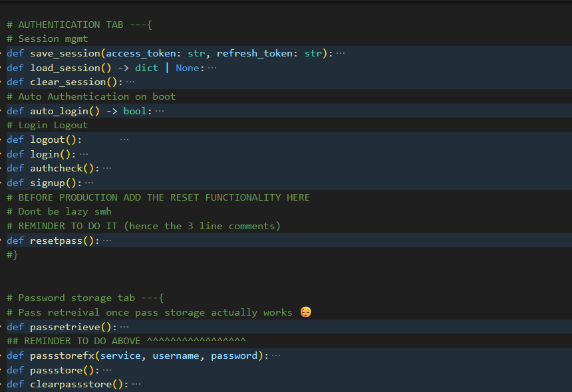Click the closing '#}' region marker
The width and height of the screenshot is (572, 392).
pyautogui.click(x=13, y=254)
